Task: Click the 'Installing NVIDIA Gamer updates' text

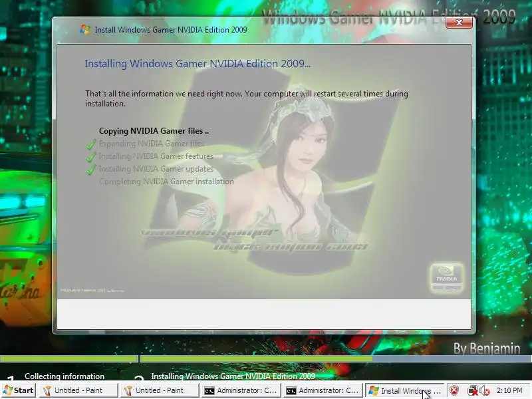Action: pyautogui.click(x=156, y=169)
